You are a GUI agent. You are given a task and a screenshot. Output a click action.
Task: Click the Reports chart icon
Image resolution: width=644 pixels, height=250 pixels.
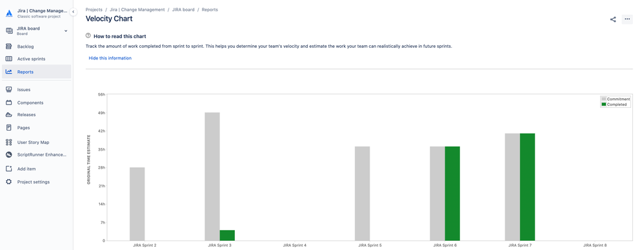pyautogui.click(x=8, y=72)
